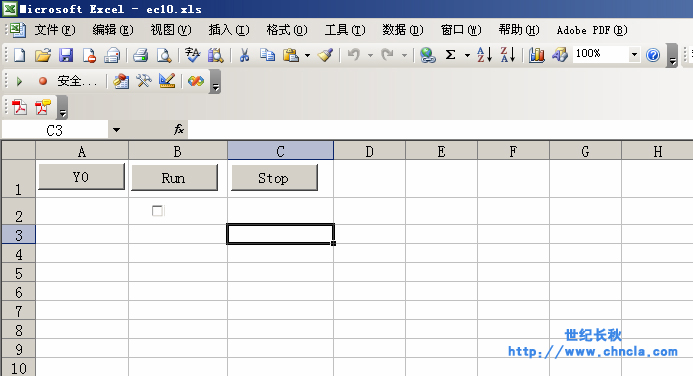693x376 pixels.
Task: Open the Chart Wizard icon
Action: coord(537,55)
